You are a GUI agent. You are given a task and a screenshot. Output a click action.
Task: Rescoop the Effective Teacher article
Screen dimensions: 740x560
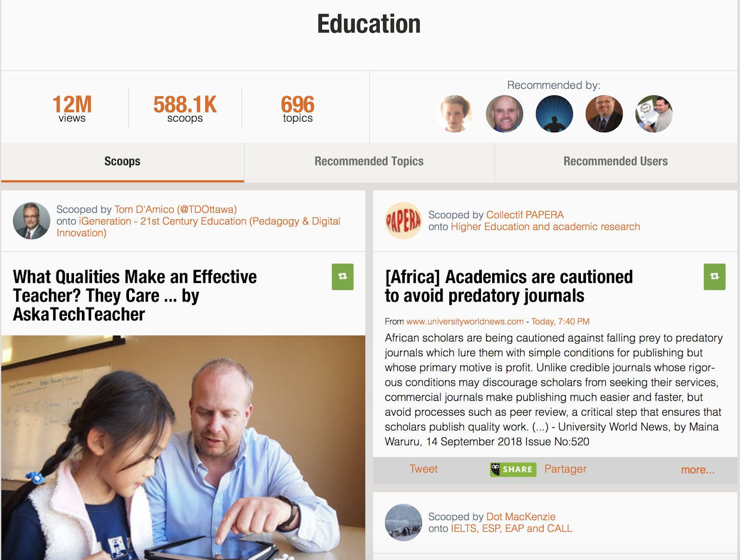[342, 277]
